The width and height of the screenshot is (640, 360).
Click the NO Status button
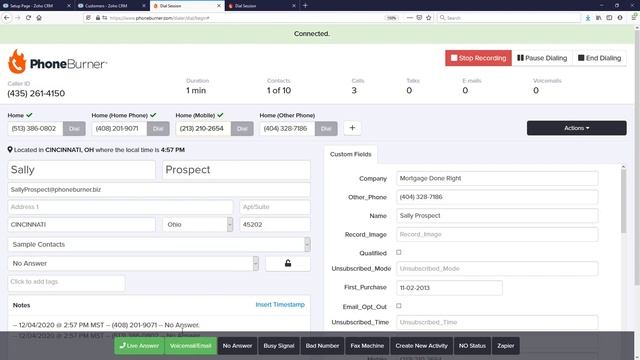tap(472, 346)
